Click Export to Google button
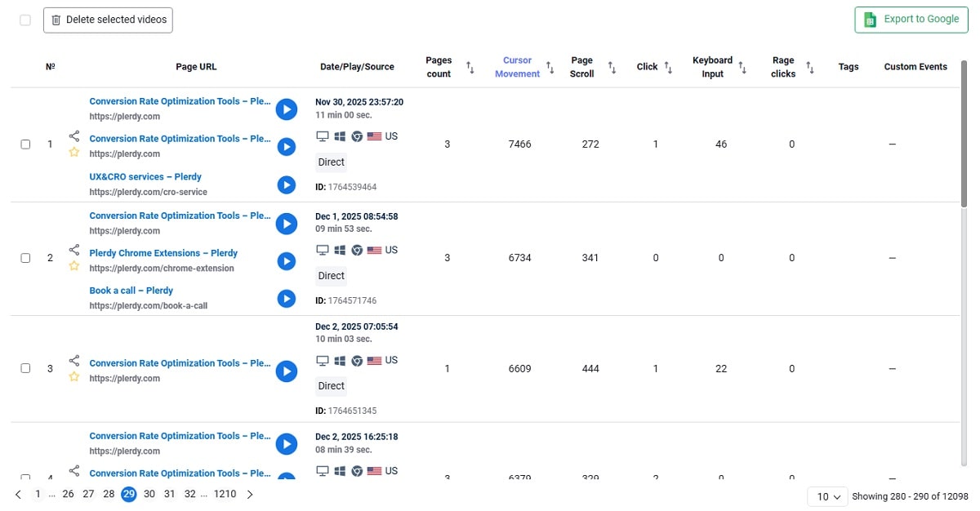Screen dimensions: 980x511 (911, 20)
